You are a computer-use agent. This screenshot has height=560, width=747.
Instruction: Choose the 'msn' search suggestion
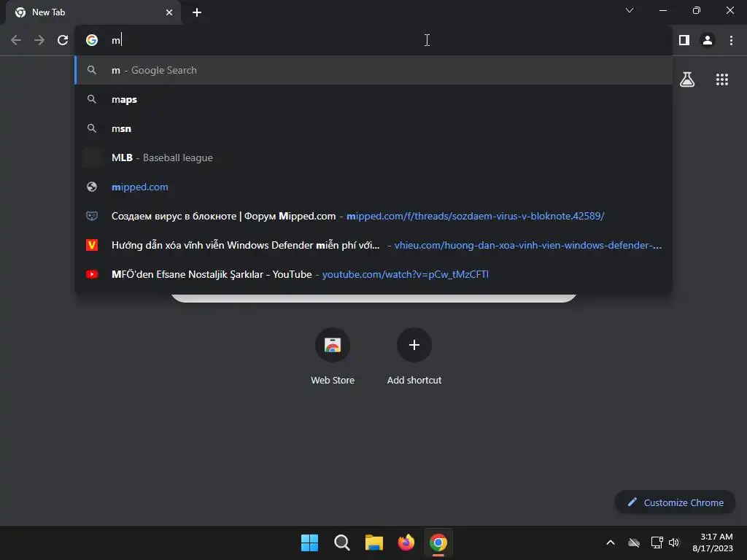[373, 128]
